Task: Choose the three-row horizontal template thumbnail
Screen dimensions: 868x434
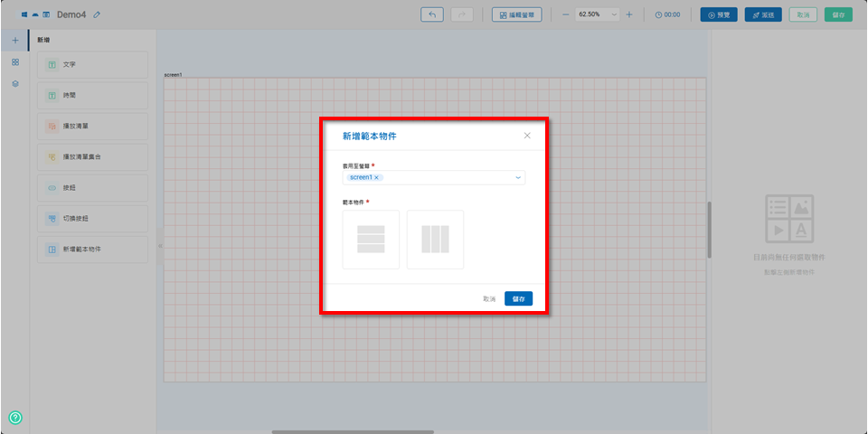Action: click(371, 240)
